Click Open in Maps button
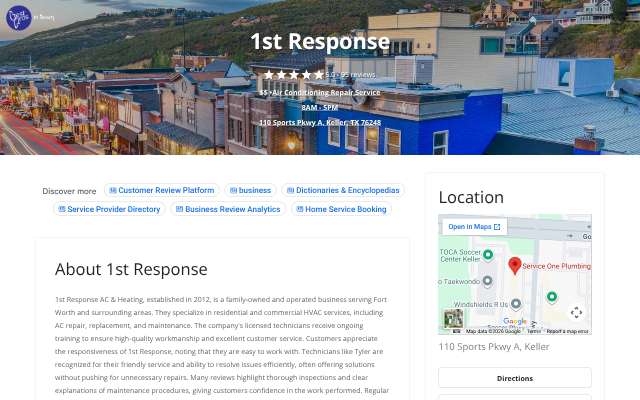The height and width of the screenshot is (400, 640). coord(474,227)
